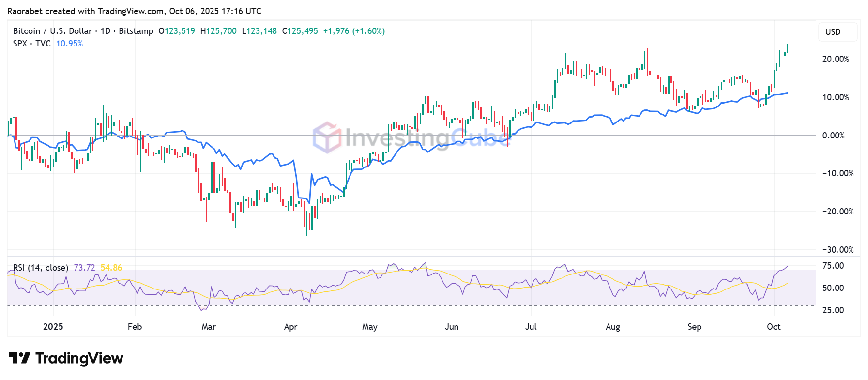Click the InvestingCube cube watermark icon
Image resolution: width=868 pixels, height=380 pixels.
tap(327, 137)
